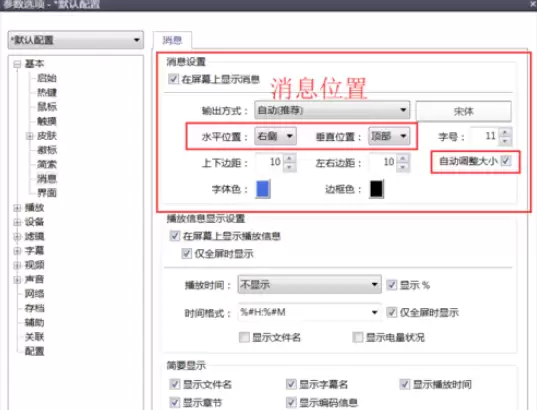The image size is (537, 410).
Task: Open the 垂直位置 dropdown
Action: tap(389, 136)
